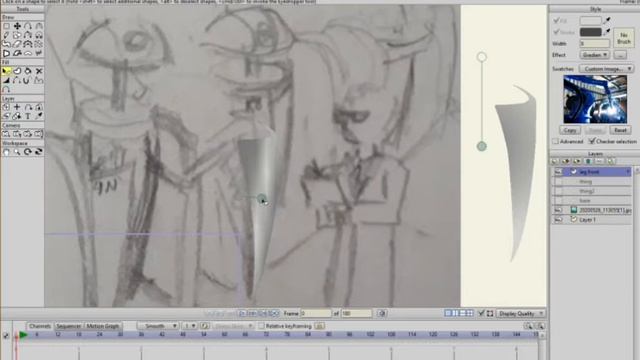Select the Layer eyedropper tool

pyautogui.click(x=39, y=116)
